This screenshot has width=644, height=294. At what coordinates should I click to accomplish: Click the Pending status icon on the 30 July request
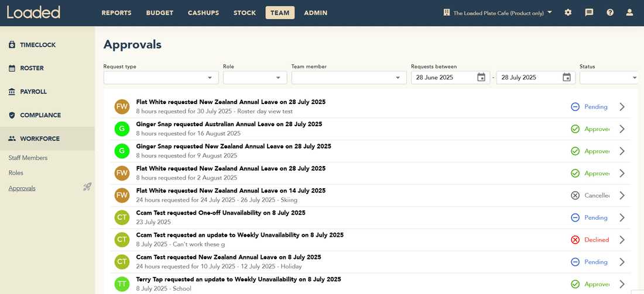[x=575, y=107]
